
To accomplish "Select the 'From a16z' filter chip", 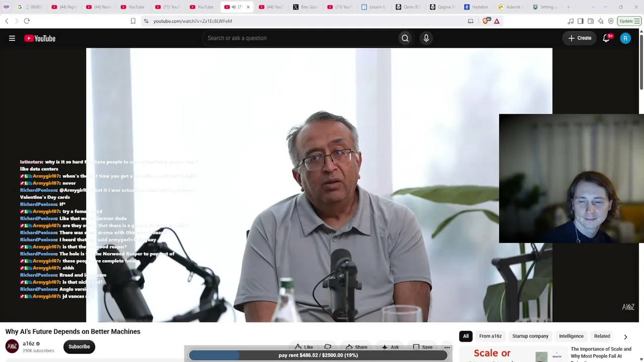I will 490,336.
